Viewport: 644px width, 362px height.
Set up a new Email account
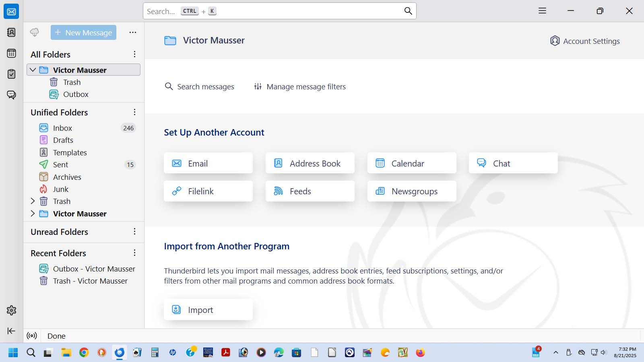tap(208, 163)
